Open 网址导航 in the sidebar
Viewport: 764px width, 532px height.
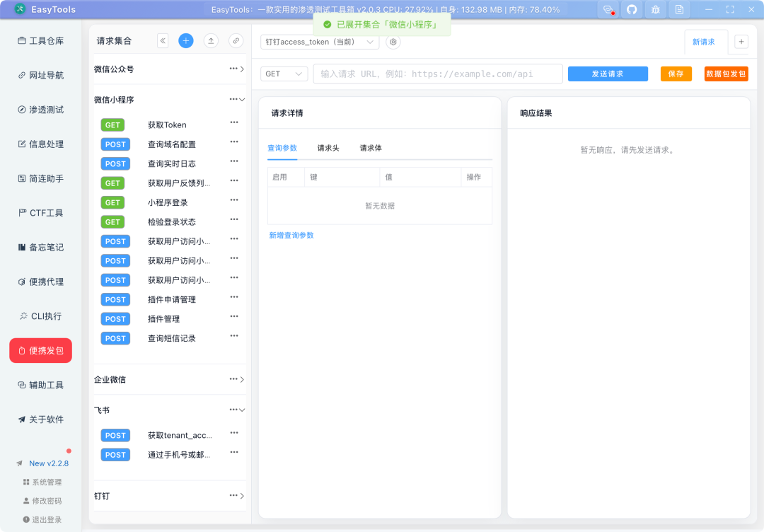41,76
